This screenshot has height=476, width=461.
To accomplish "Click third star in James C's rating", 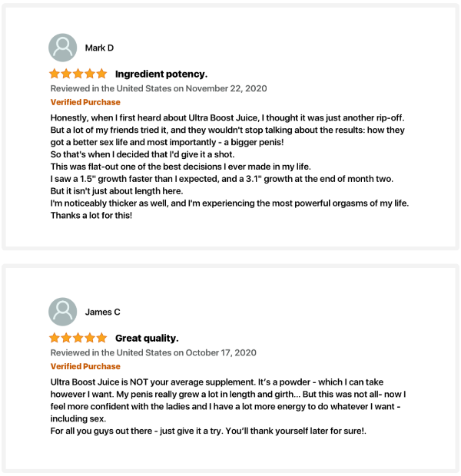I will click(78, 338).
